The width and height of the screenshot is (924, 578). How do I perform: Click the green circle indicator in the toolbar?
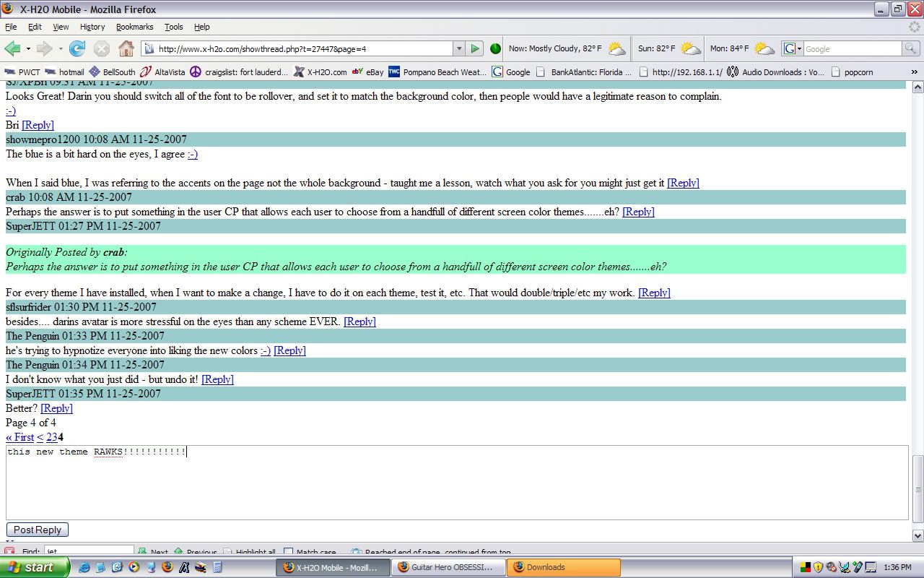coord(495,48)
